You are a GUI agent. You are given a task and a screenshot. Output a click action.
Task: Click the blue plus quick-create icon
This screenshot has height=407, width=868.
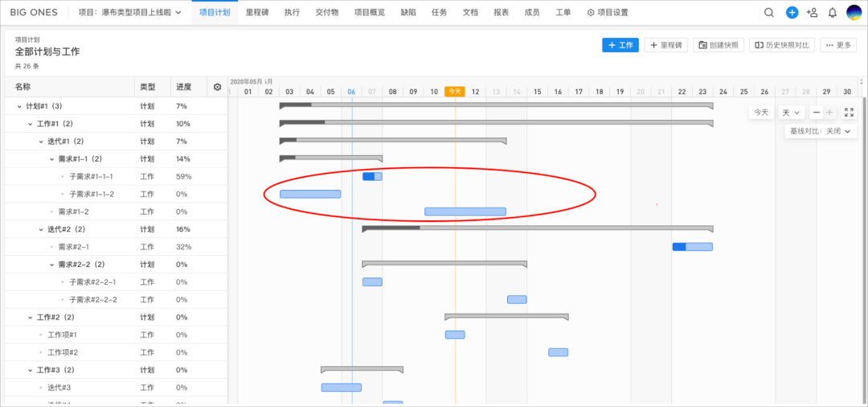(792, 13)
